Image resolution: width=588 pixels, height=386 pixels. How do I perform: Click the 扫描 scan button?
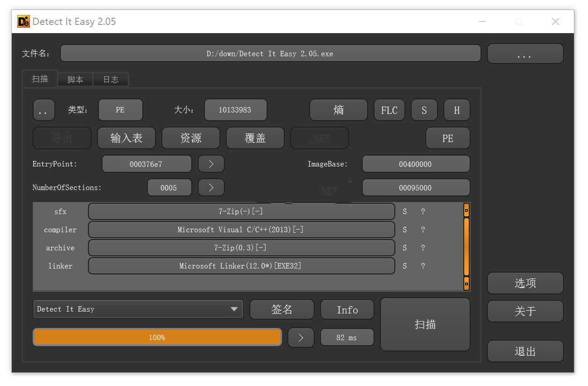(425, 324)
